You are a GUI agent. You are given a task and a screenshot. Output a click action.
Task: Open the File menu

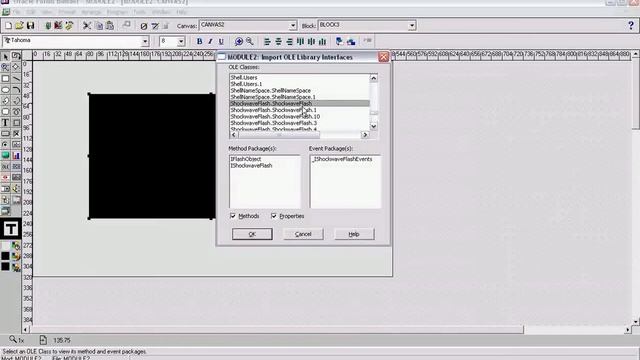[x=17, y=12]
